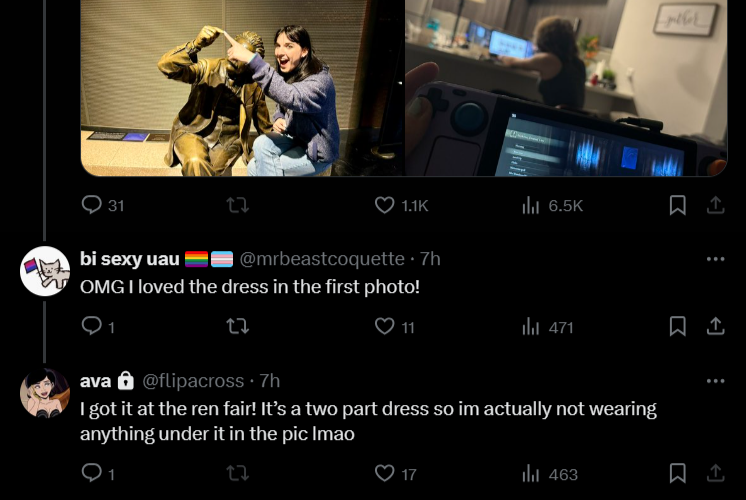
Task: Bookmark the photo post
Action: coord(677,206)
